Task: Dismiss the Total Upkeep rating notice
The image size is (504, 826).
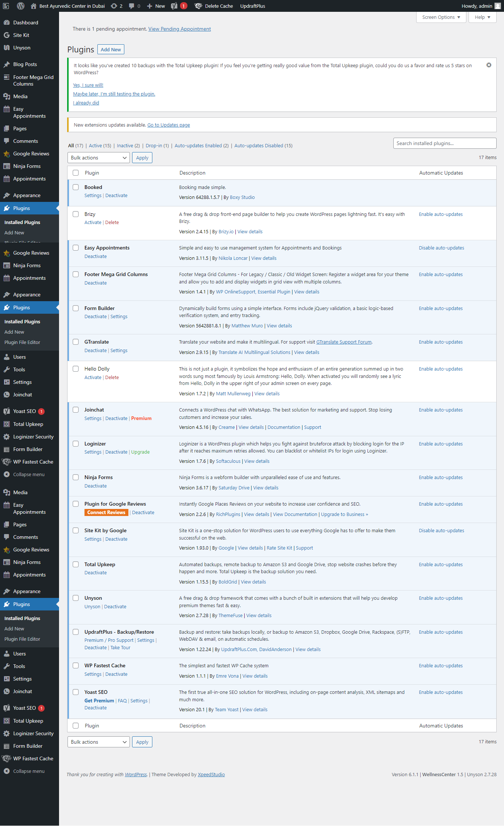Action: tap(489, 65)
